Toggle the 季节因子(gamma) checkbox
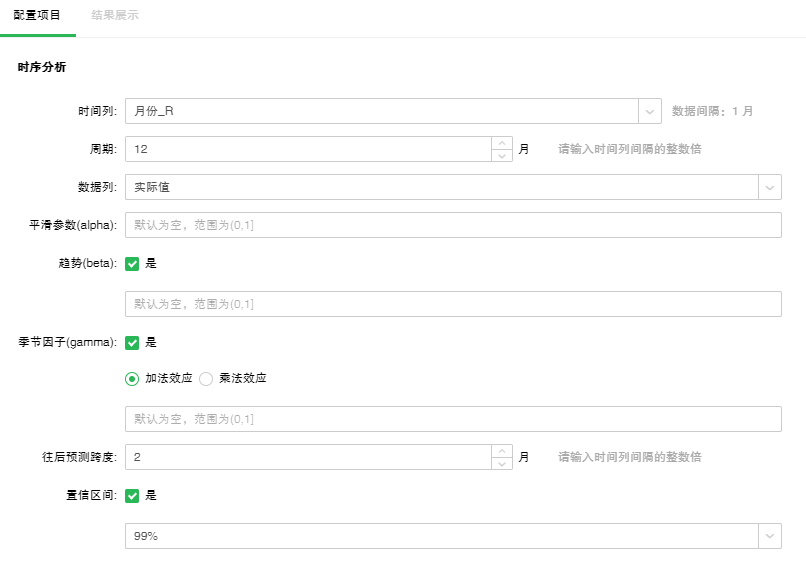 coord(132,342)
